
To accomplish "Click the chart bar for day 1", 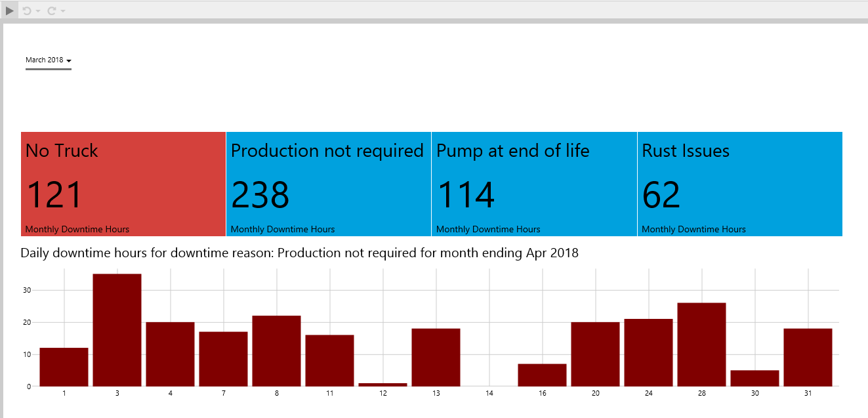I will point(64,367).
